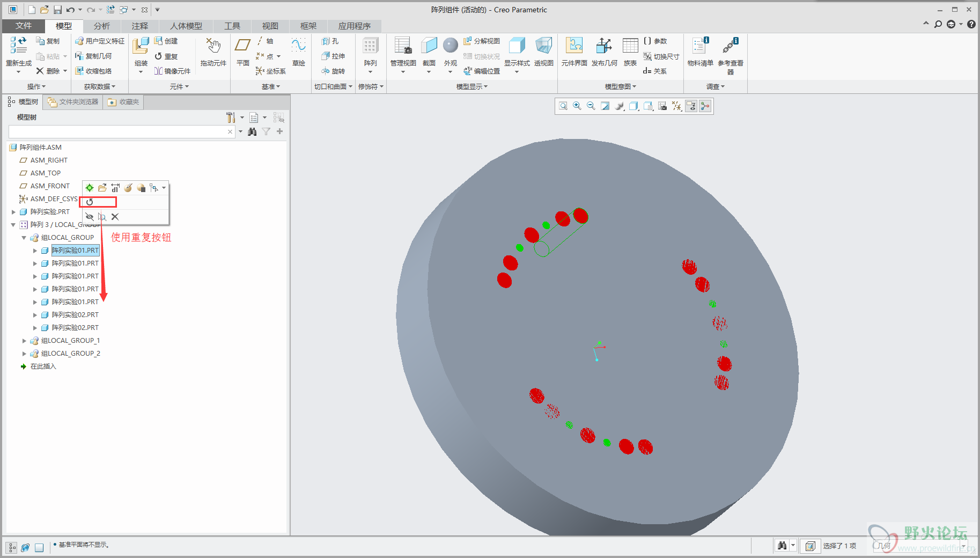
Task: Click the Assemble (组装) component icon
Action: (141, 46)
